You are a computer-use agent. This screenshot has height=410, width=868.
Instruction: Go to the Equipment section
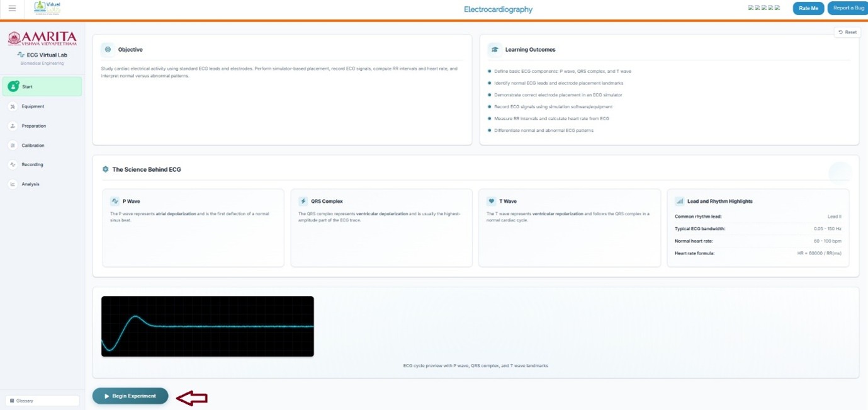click(x=33, y=106)
